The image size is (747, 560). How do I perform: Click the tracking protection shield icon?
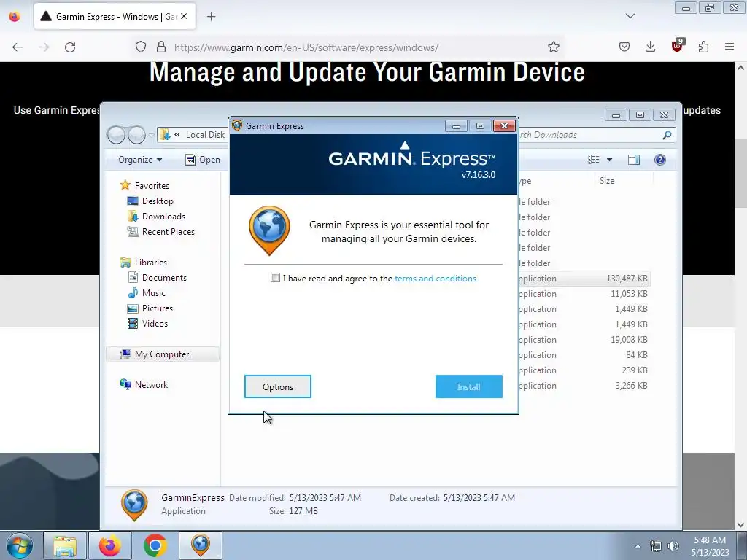click(141, 47)
